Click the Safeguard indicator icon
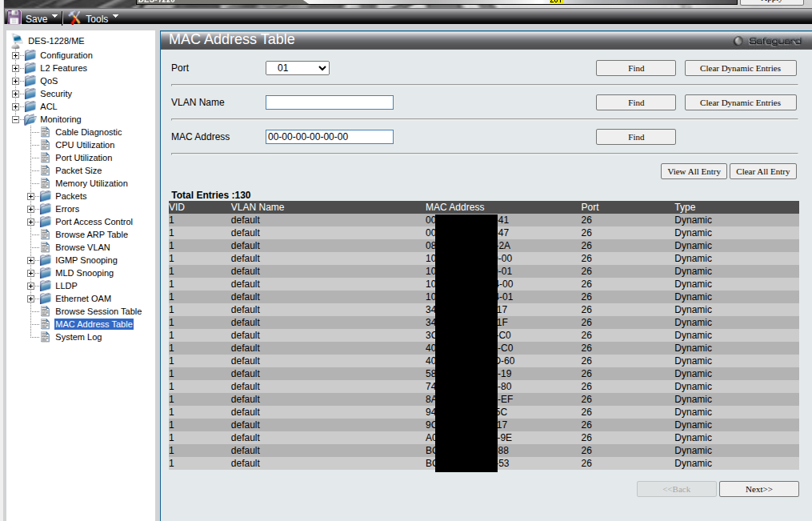 point(738,41)
